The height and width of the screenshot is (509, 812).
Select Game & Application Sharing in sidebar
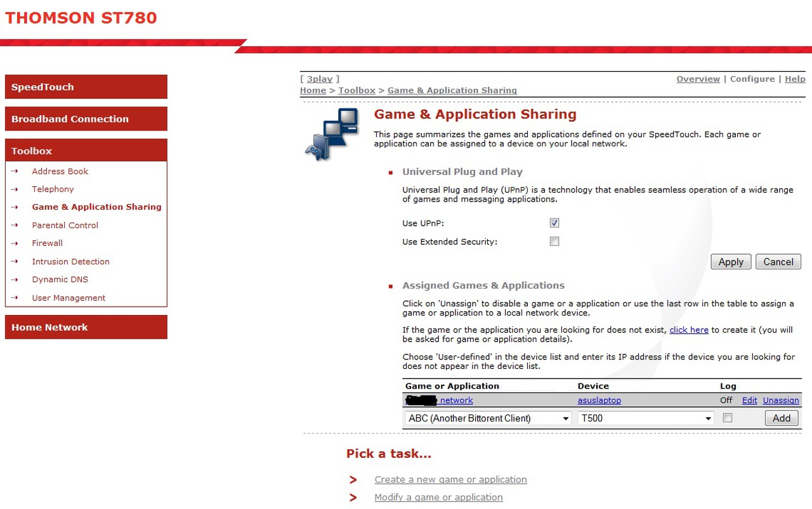(x=96, y=207)
